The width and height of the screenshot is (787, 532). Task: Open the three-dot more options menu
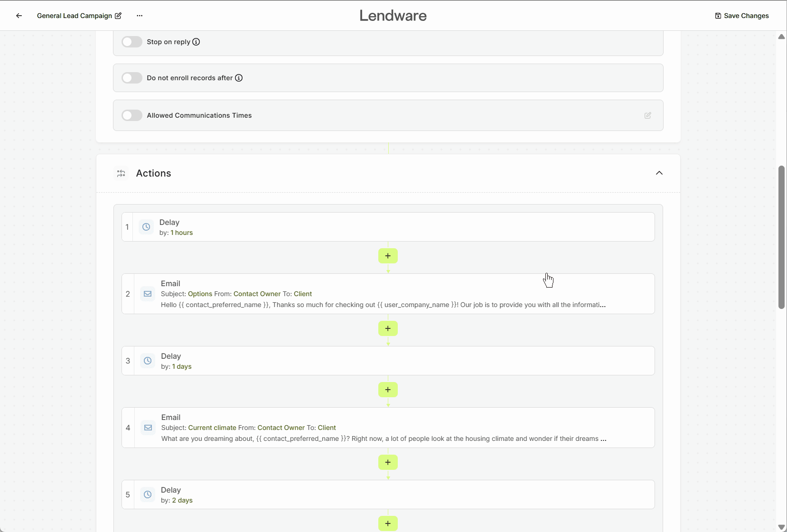pos(140,16)
